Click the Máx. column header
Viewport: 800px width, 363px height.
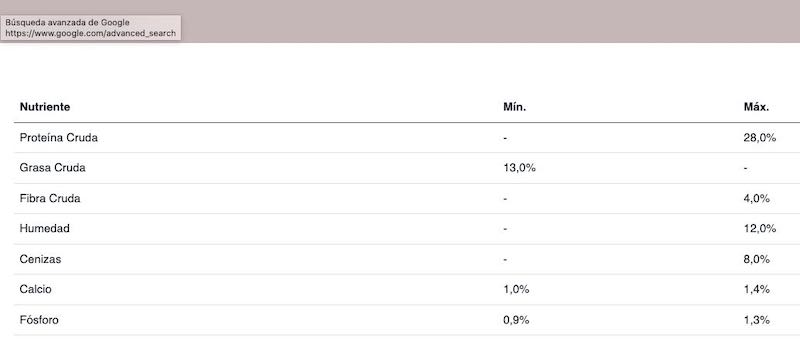pos(756,107)
